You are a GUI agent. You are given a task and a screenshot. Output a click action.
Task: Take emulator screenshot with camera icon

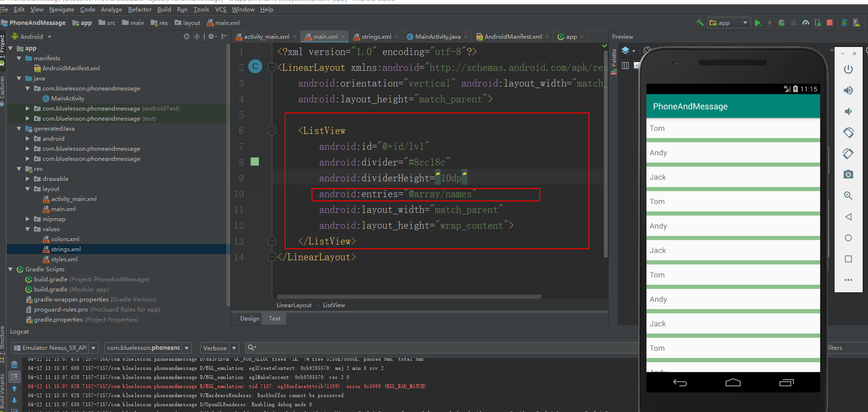pyautogui.click(x=848, y=175)
